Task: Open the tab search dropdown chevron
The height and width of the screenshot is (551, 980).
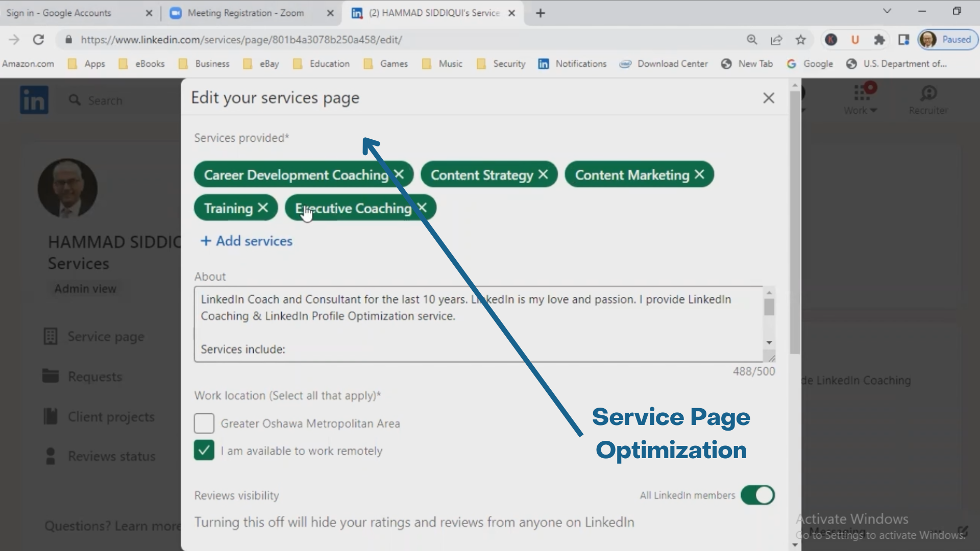Action: tap(887, 11)
